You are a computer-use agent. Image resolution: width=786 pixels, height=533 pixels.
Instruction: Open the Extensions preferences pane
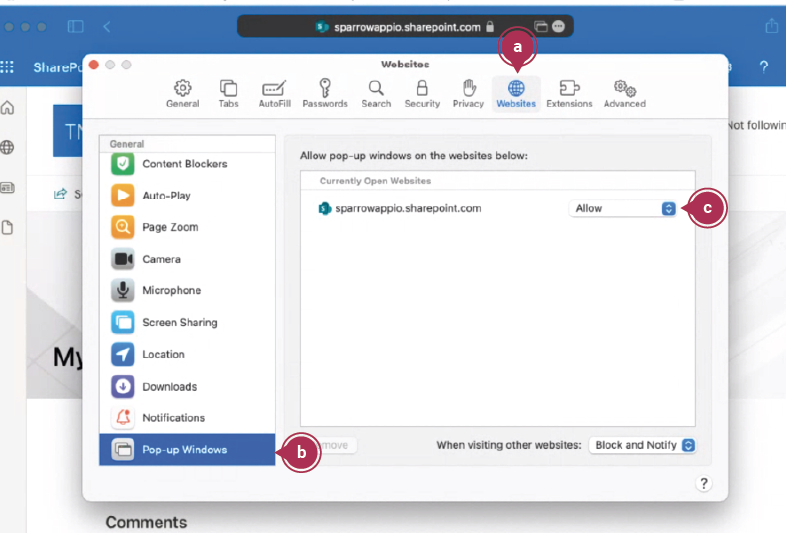[569, 93]
